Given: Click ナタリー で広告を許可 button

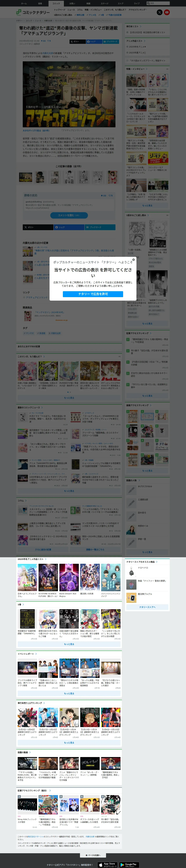Looking at the screenshot, I should click(x=93, y=294).
